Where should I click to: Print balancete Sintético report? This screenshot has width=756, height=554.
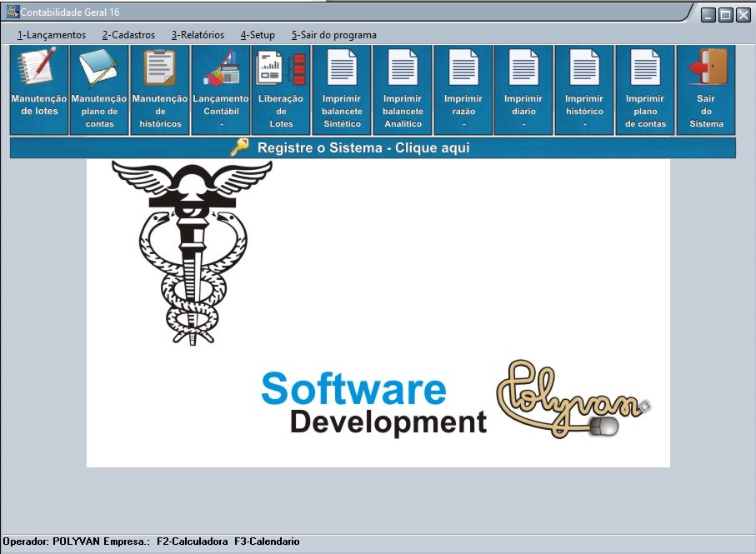pyautogui.click(x=342, y=90)
